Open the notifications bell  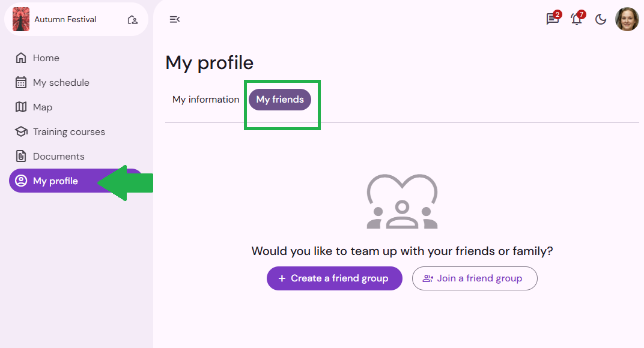[577, 19]
